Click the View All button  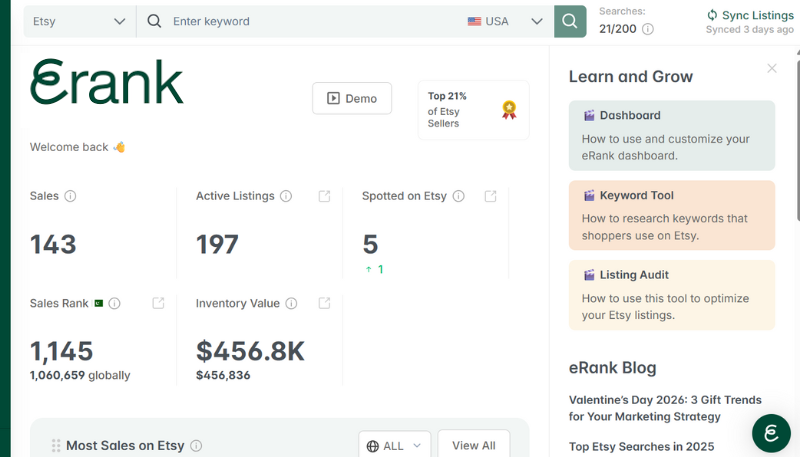473,446
